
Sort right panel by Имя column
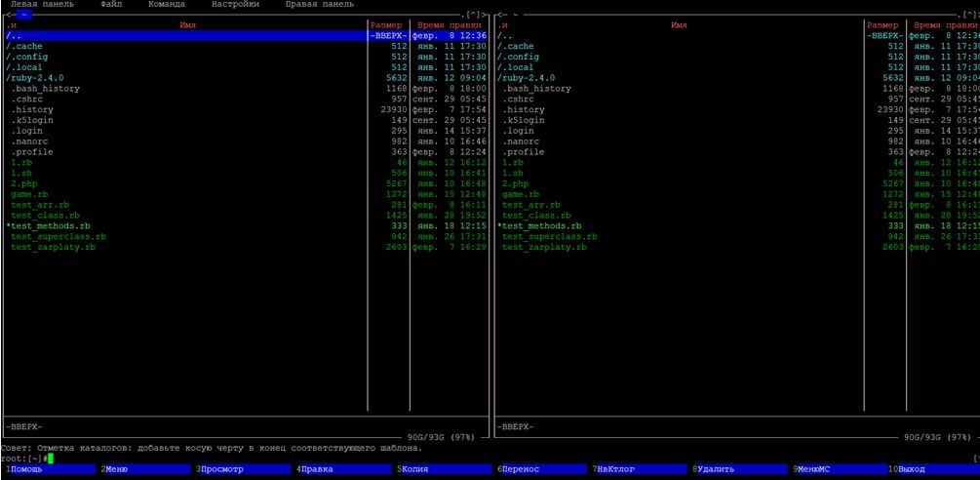679,25
